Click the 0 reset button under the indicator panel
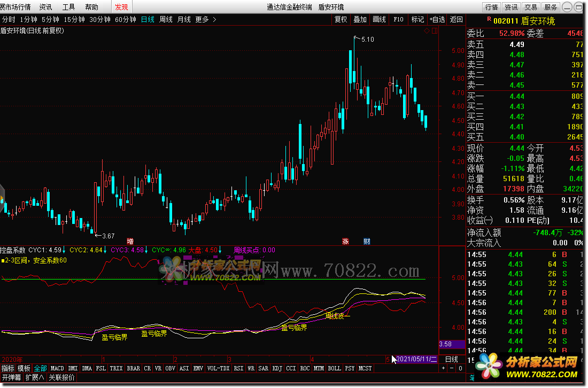 (460, 368)
